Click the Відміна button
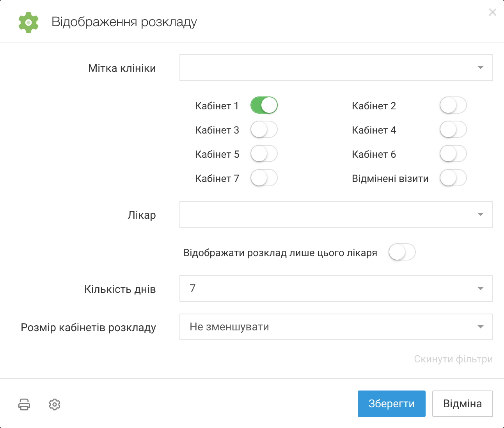 point(463,404)
